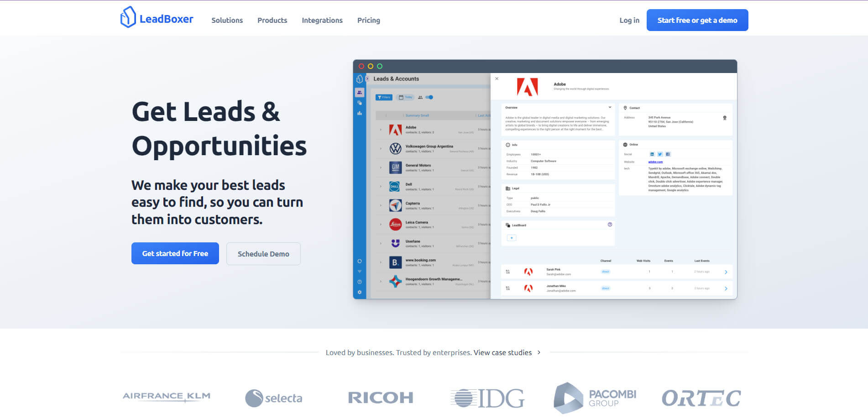Click the Leica Camera logo in the list
Viewport: 868px width, 419px height.
pyautogui.click(x=395, y=225)
